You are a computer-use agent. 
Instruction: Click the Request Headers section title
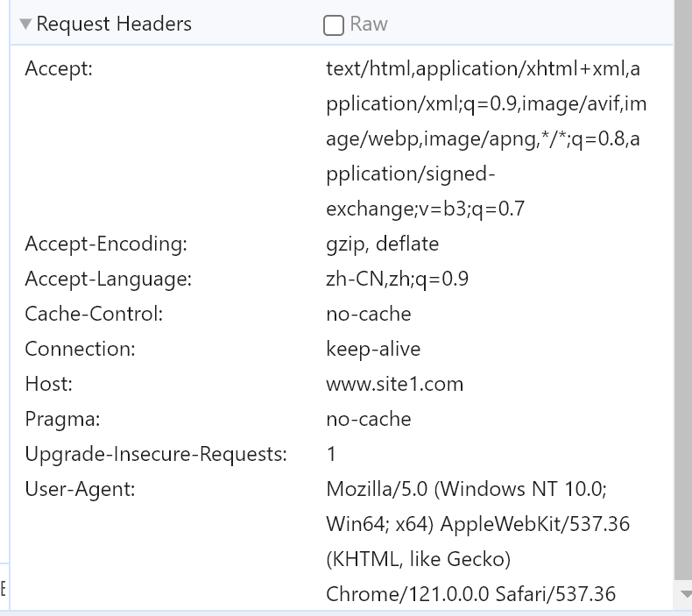114,25
